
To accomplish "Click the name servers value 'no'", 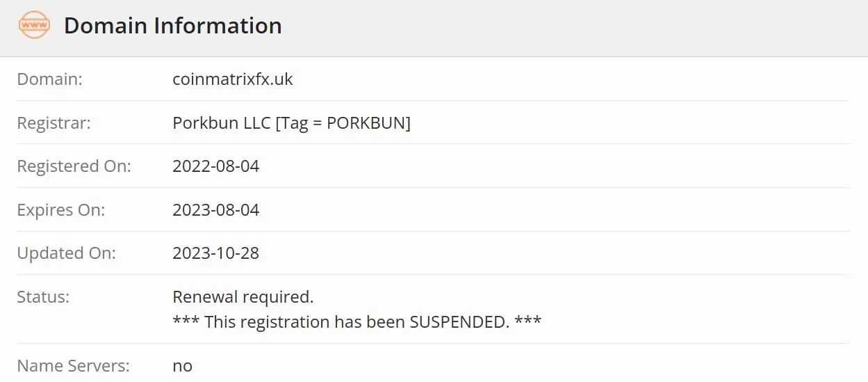I will (x=182, y=366).
